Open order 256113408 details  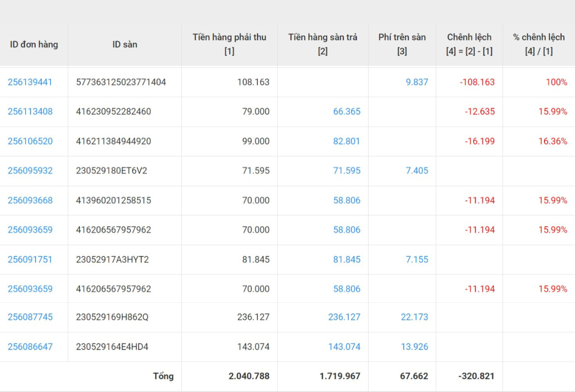point(30,112)
